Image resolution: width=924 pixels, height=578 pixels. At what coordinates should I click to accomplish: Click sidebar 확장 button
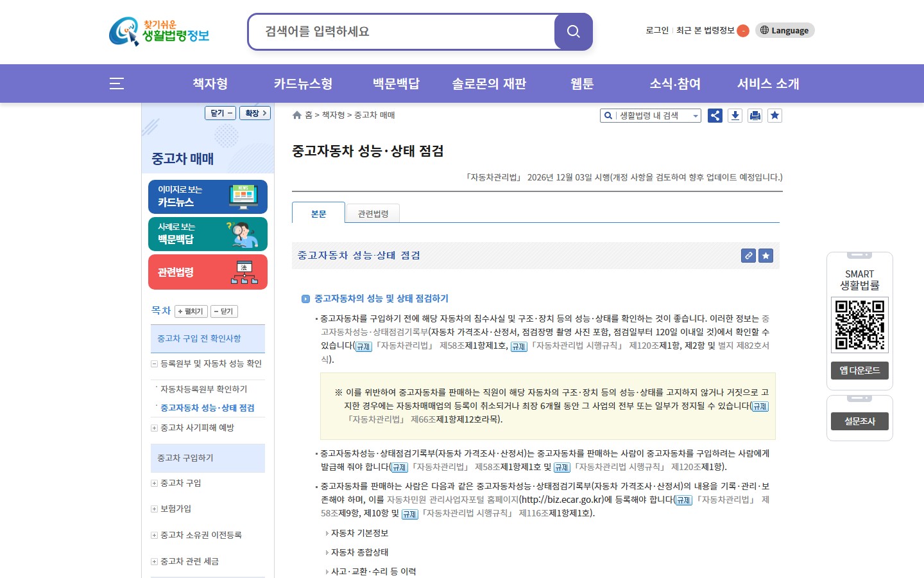255,113
